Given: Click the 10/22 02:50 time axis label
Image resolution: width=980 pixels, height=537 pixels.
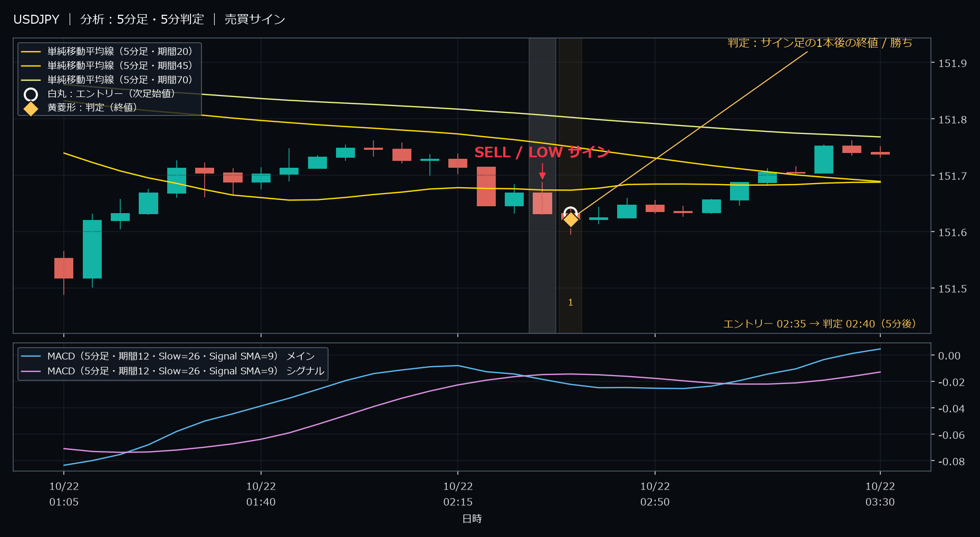Looking at the screenshot, I should (x=655, y=494).
